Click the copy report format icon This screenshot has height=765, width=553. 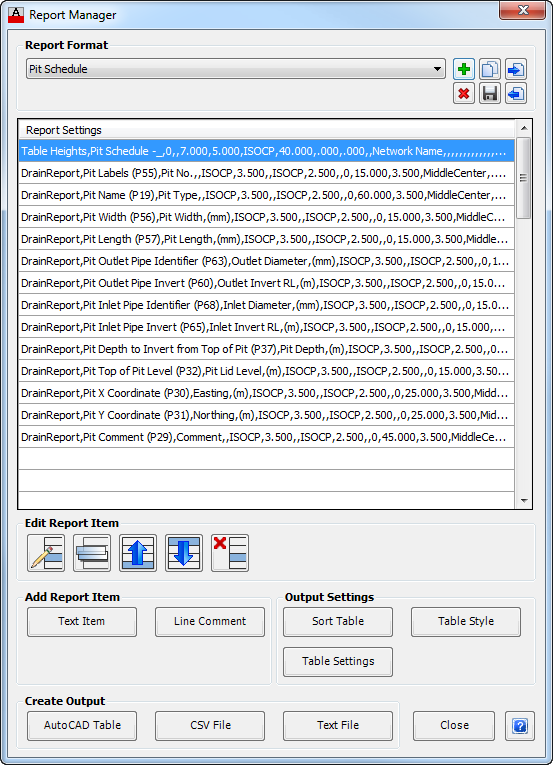pyautogui.click(x=490, y=69)
